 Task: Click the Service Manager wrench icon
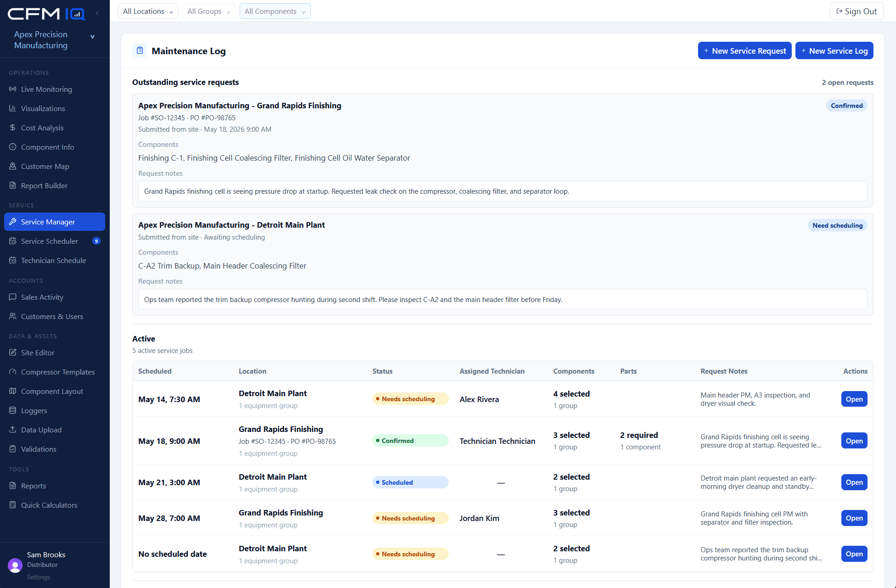[13, 222]
